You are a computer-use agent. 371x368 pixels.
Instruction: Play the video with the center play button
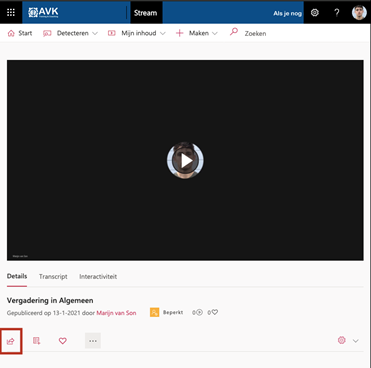coord(185,161)
